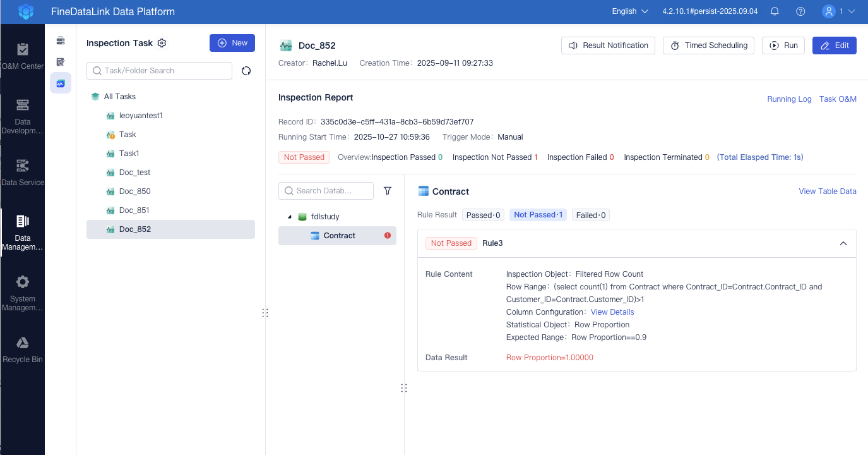Screen dimensions: 868x455
Task: Open the Task O&M link
Action: pyautogui.click(x=838, y=99)
